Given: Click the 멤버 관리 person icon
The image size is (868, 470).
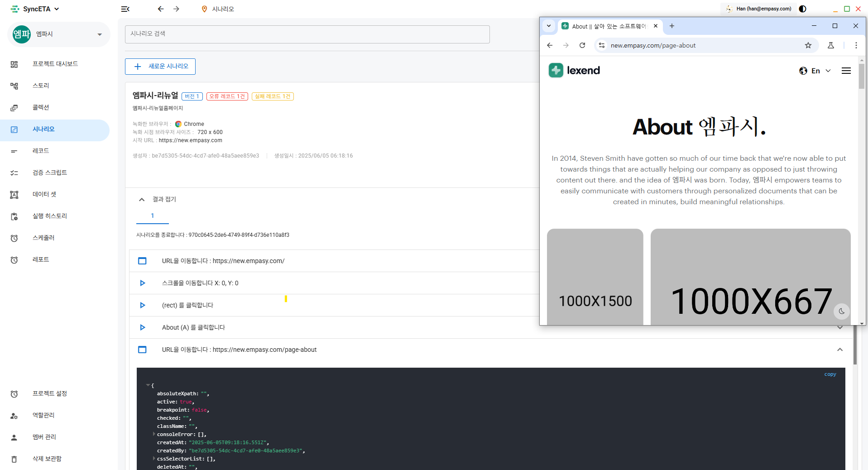Looking at the screenshot, I should (x=14, y=437).
